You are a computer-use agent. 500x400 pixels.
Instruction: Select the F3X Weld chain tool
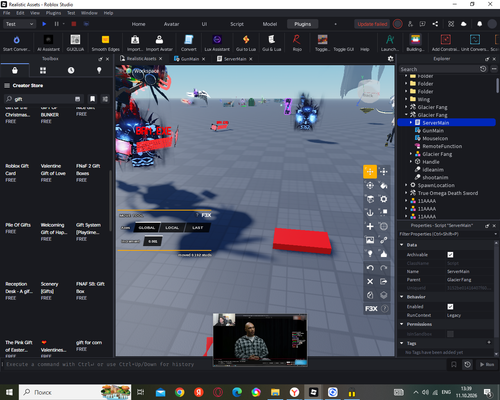click(x=384, y=240)
